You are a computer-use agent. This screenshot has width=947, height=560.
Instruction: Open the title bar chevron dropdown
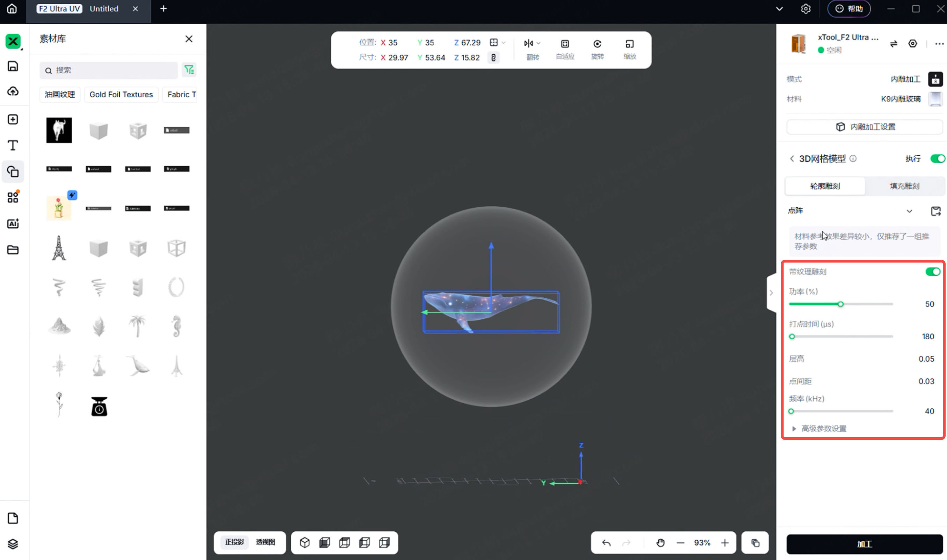(x=779, y=9)
